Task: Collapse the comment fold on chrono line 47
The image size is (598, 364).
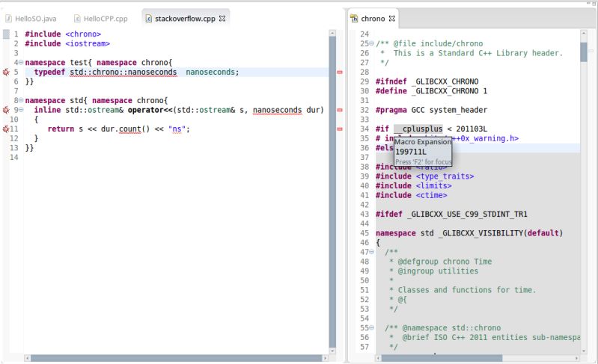Action: [x=372, y=252]
